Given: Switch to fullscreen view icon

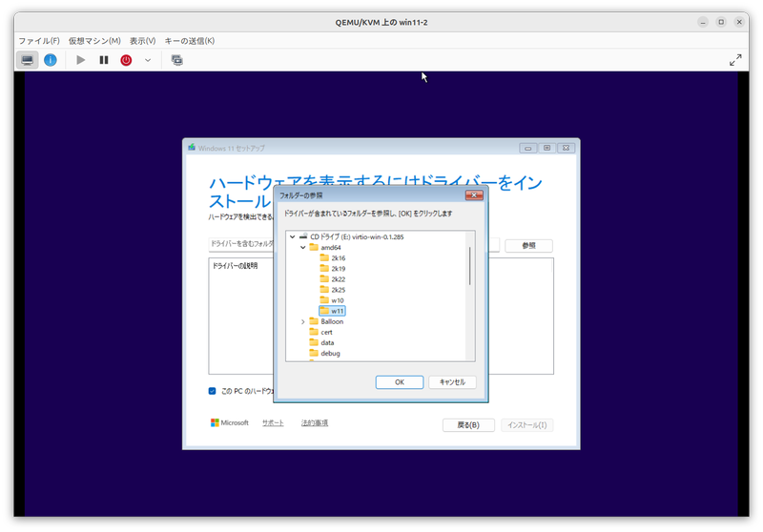Looking at the screenshot, I should coord(735,60).
